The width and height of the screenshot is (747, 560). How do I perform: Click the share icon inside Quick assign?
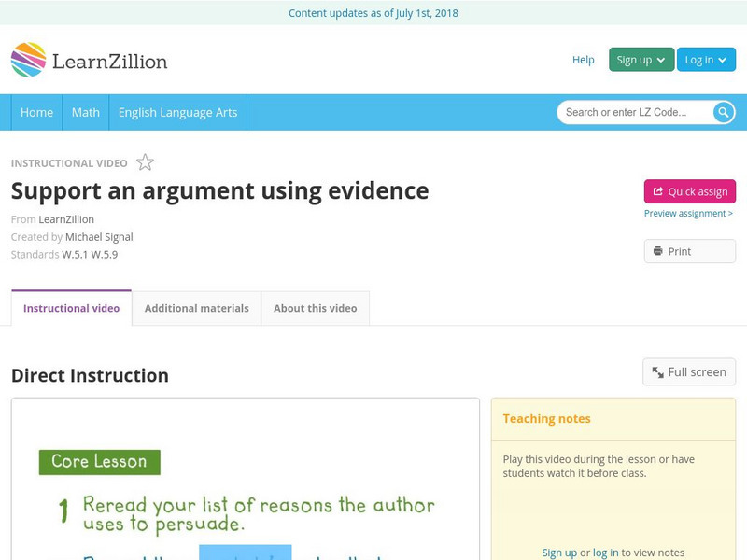click(x=659, y=191)
